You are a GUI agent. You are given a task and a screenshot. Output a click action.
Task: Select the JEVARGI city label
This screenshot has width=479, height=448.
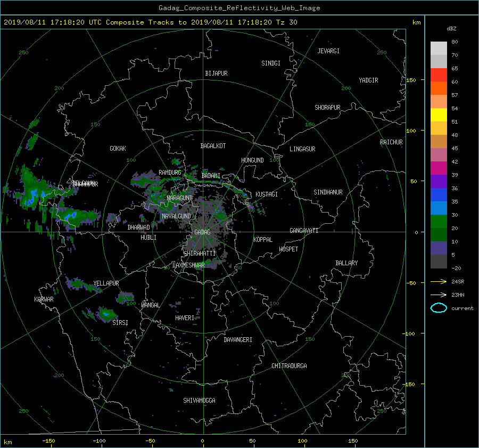click(x=328, y=51)
